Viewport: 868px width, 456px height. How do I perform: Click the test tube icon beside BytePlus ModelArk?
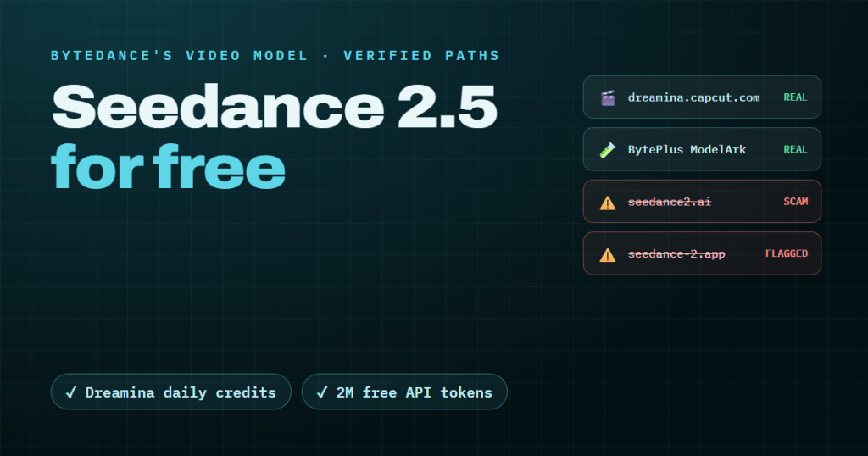click(x=608, y=150)
